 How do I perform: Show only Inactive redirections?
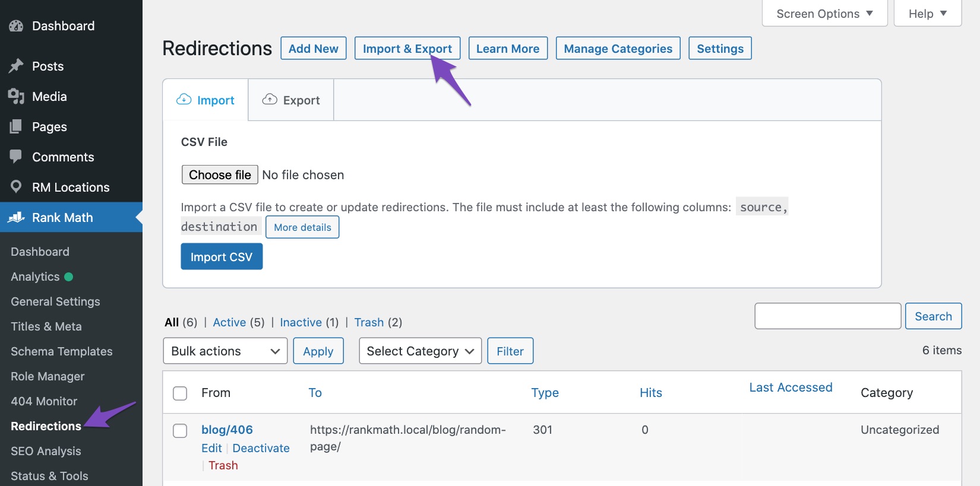coord(301,322)
